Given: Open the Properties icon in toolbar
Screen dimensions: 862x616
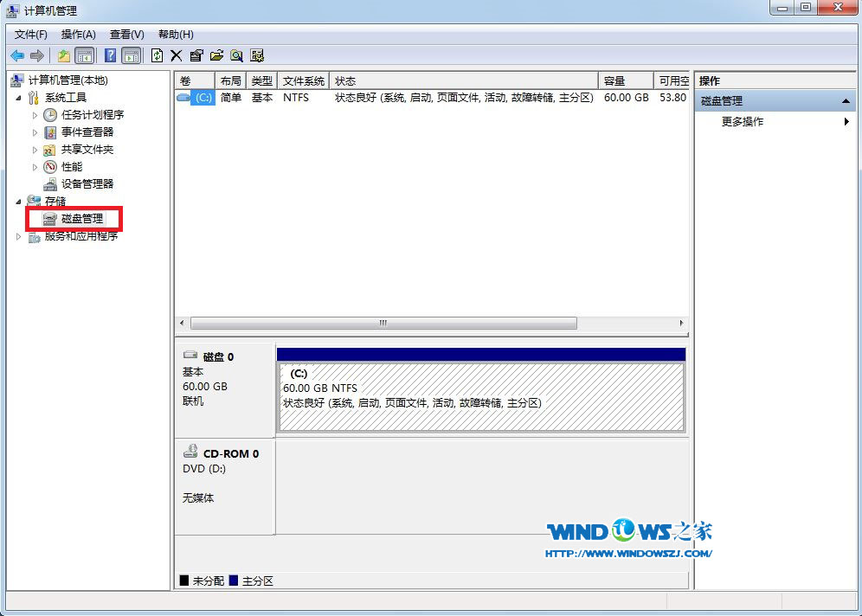Looking at the screenshot, I should click(x=196, y=55).
